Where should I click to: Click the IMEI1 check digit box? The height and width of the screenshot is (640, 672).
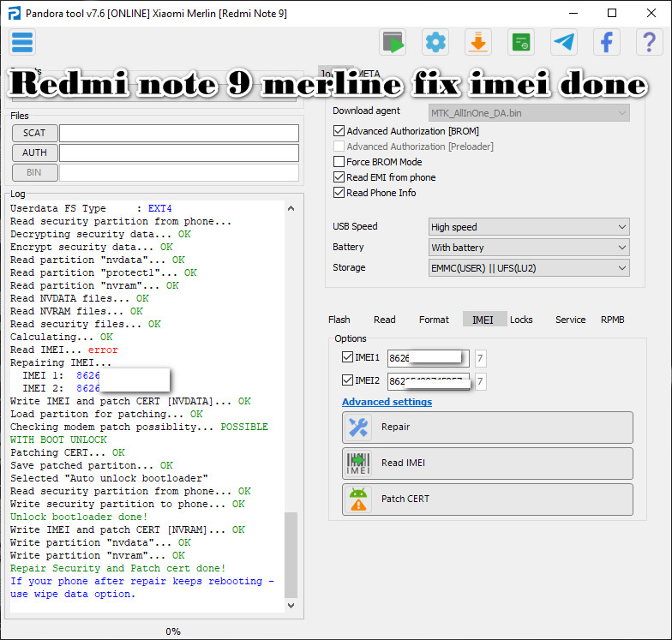pos(480,358)
